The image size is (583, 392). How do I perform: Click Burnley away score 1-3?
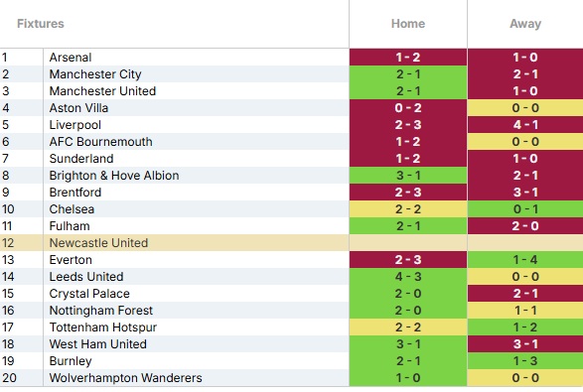(x=525, y=361)
